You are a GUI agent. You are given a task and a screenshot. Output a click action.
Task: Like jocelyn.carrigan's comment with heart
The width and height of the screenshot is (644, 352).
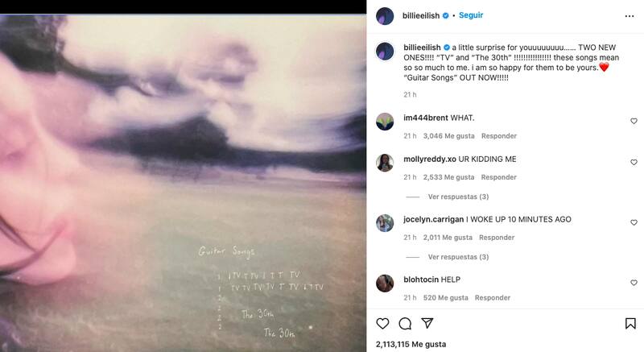[x=634, y=222]
